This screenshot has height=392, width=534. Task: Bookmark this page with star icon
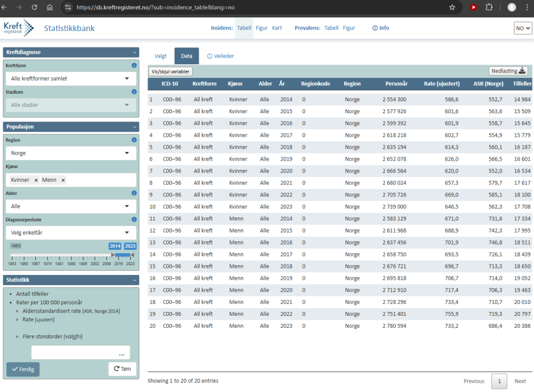[x=452, y=8]
